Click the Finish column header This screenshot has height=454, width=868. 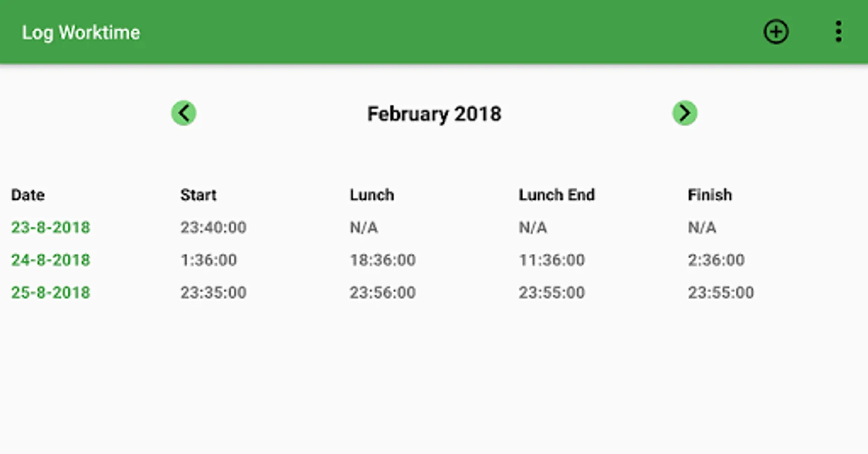pyautogui.click(x=709, y=195)
